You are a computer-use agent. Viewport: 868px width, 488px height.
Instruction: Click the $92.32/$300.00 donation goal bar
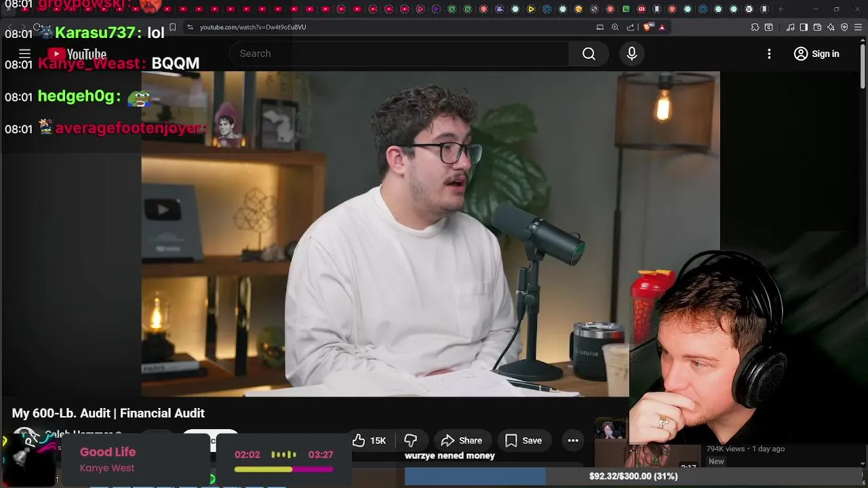[633, 476]
